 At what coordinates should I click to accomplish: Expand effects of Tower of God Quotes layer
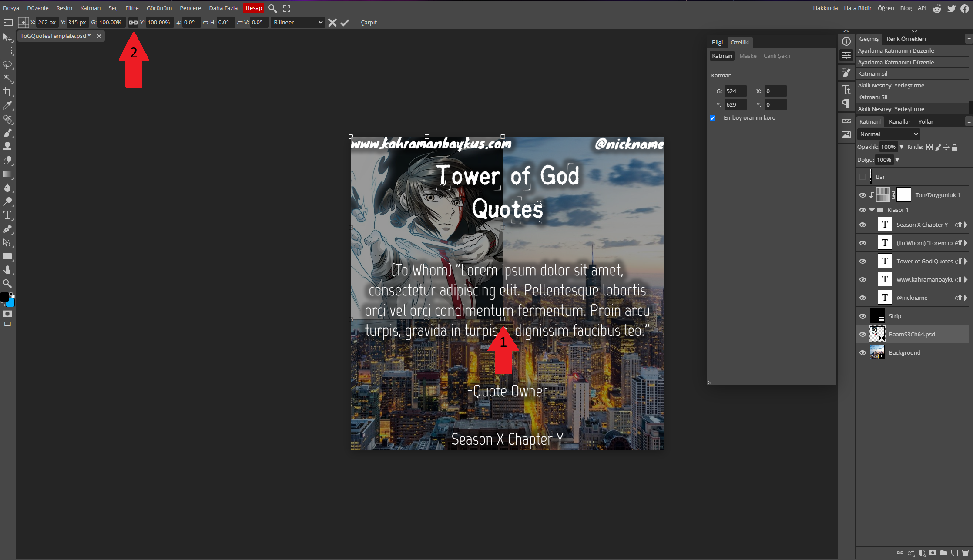[x=966, y=261]
